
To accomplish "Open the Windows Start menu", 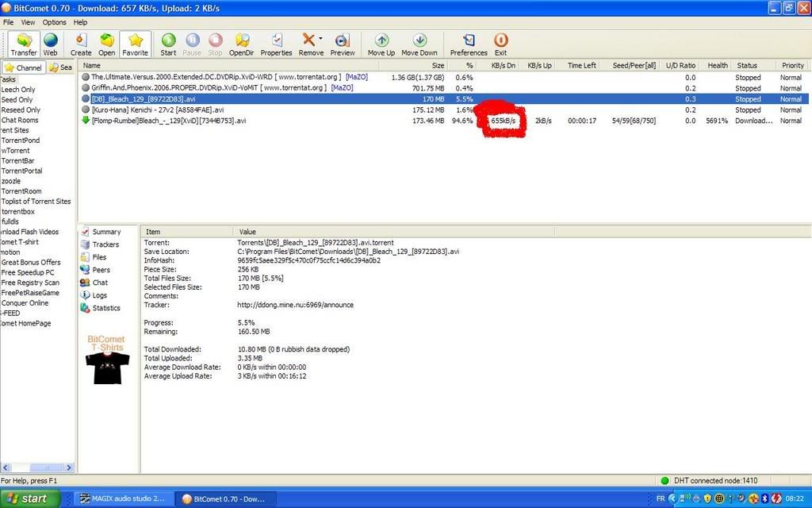I will (29, 498).
